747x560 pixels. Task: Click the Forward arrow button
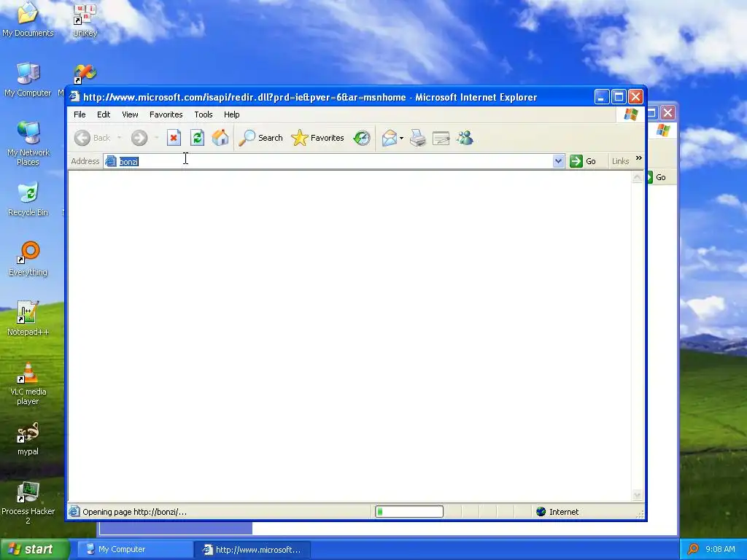pos(139,138)
